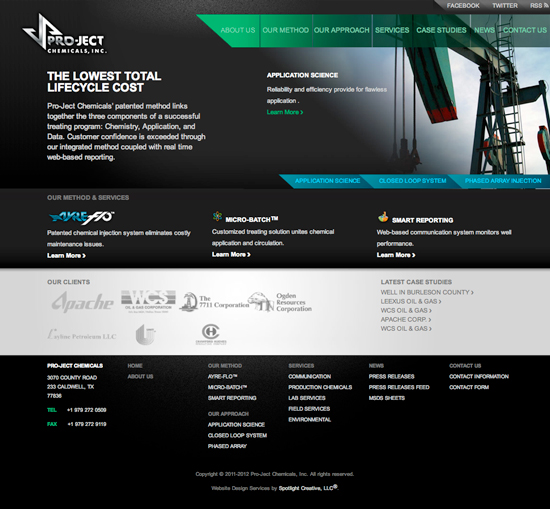
Task: Click the Smart Reporting heading
Action: (422, 220)
